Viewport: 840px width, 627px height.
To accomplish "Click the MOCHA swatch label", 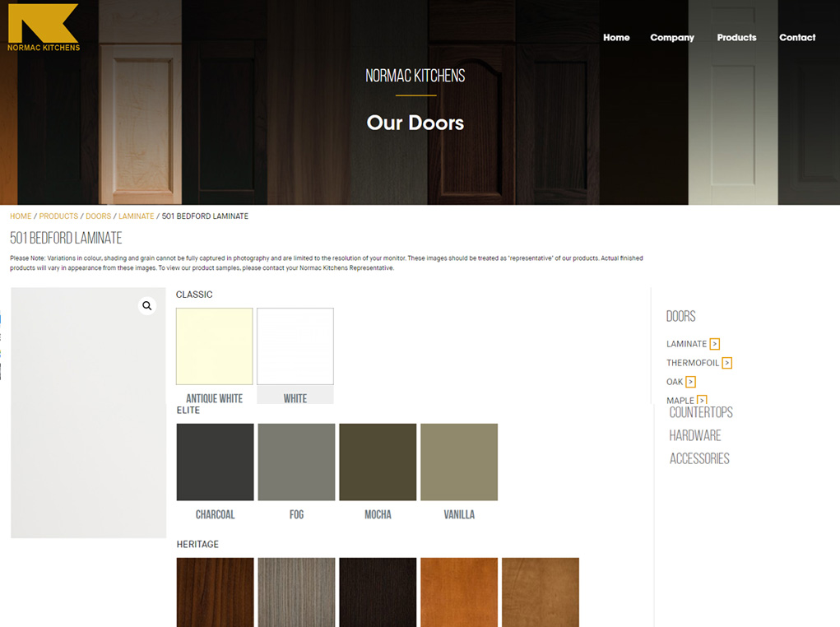I will tap(378, 514).
